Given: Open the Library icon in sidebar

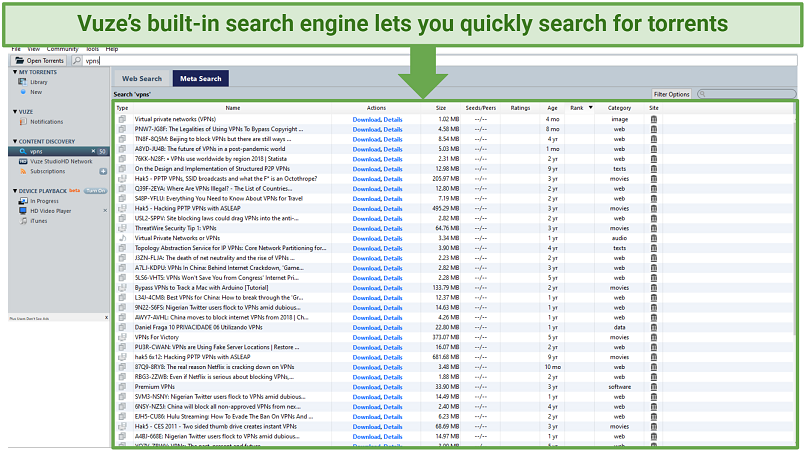Looking at the screenshot, I should tap(23, 82).
